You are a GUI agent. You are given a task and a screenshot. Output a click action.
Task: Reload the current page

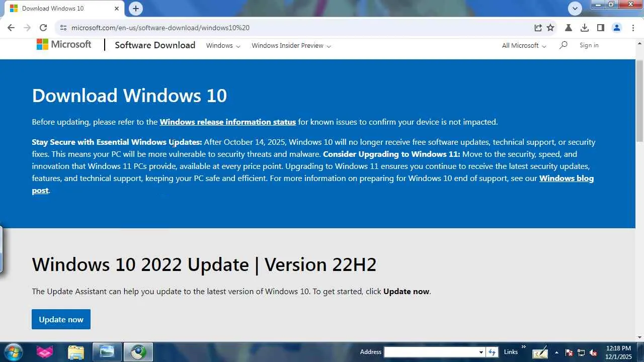point(43,28)
